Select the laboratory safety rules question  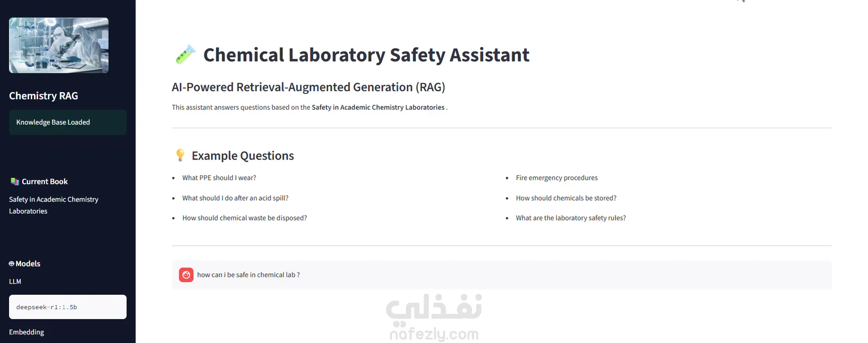point(571,218)
